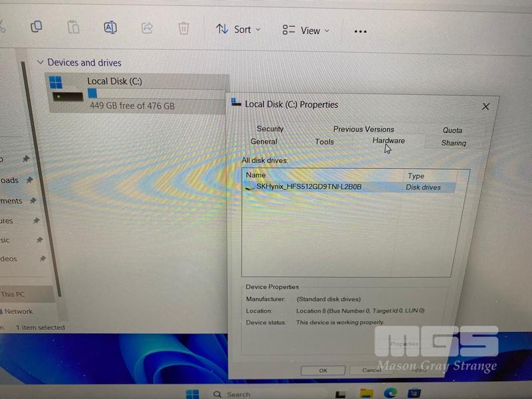Click the Paste icon in the toolbar
532x399 pixels.
click(73, 27)
